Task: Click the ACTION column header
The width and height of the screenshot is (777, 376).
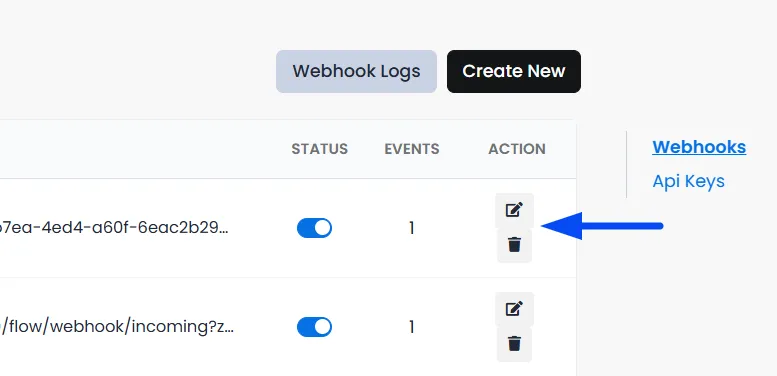Action: (x=517, y=149)
